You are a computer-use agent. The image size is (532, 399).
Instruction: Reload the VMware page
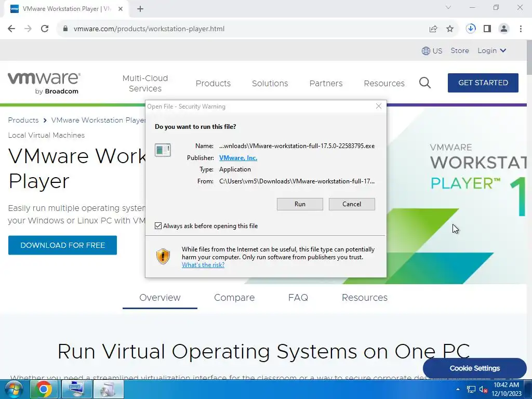(x=45, y=29)
